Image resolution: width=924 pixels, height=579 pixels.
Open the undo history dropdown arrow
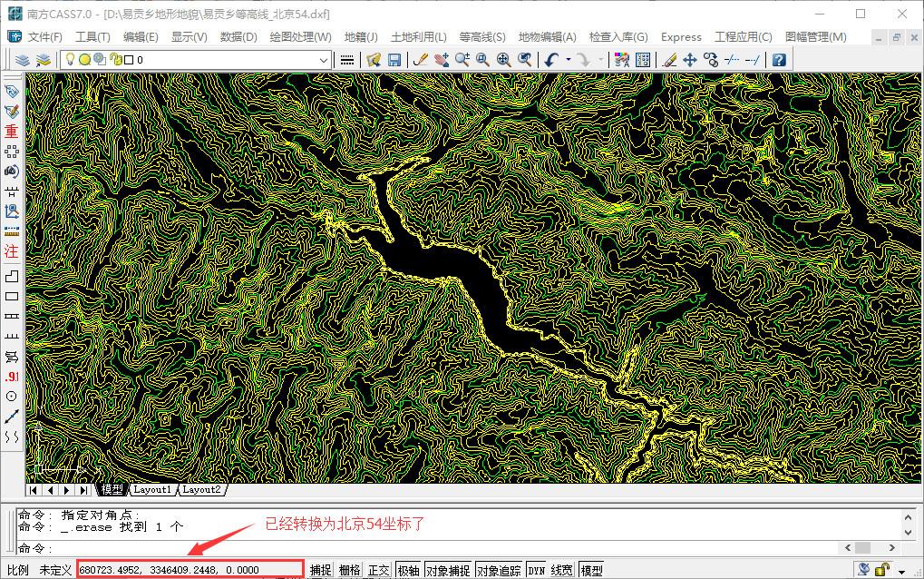tap(568, 60)
